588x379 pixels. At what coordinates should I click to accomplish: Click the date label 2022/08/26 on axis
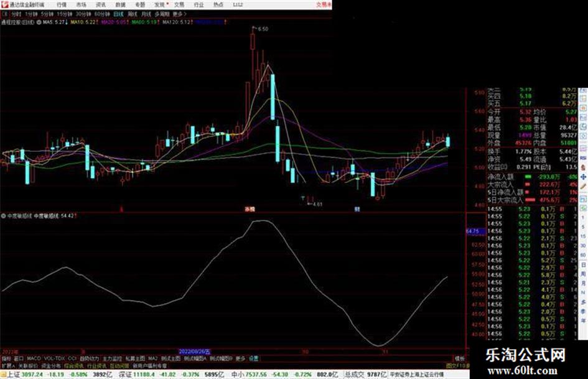pyautogui.click(x=195, y=352)
